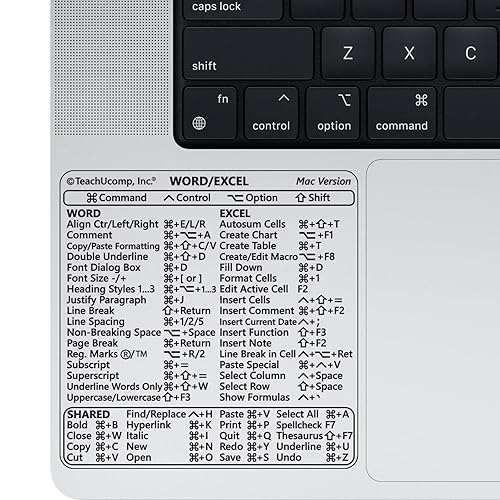Viewport: 500px width, 500px height.
Task: Click the "Paste Special" row
Action: pos(280,365)
